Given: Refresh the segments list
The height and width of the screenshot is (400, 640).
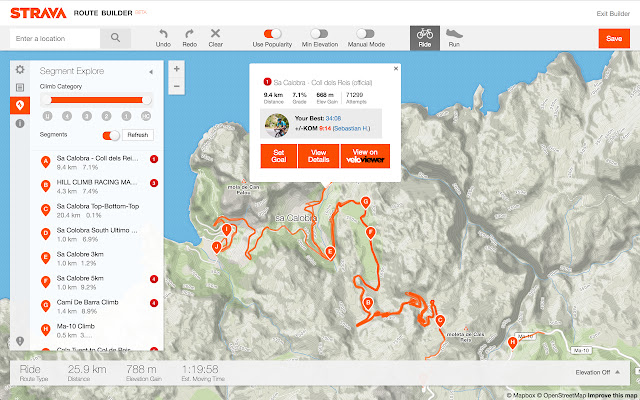Looking at the screenshot, I should click(x=138, y=135).
